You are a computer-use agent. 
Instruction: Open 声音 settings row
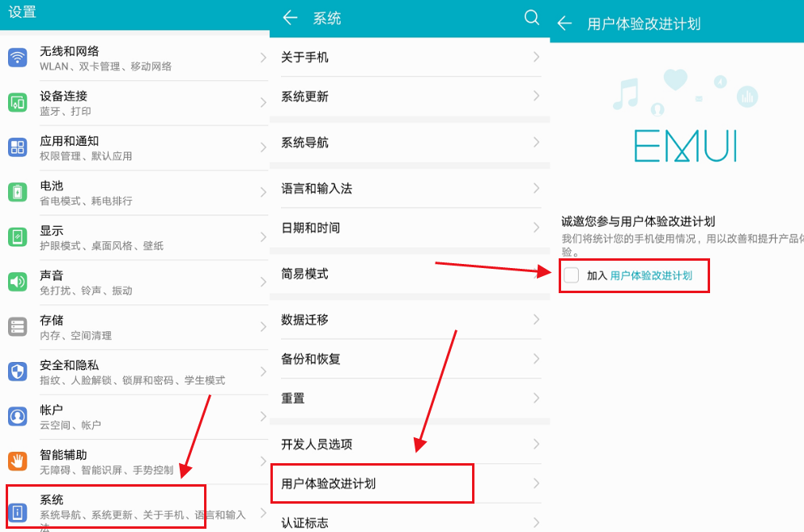click(135, 282)
